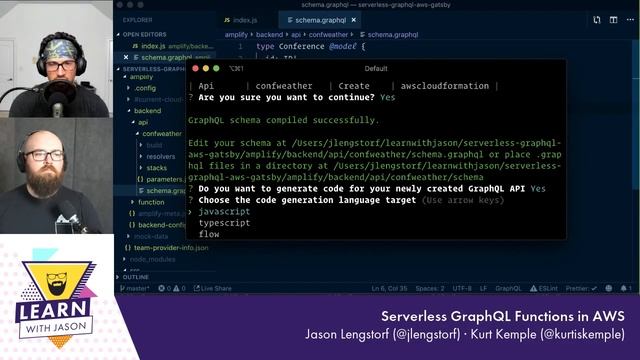Screen dimensions: 640x360
Task: Change indentation via Spaces: 2
Action: coord(430,289)
